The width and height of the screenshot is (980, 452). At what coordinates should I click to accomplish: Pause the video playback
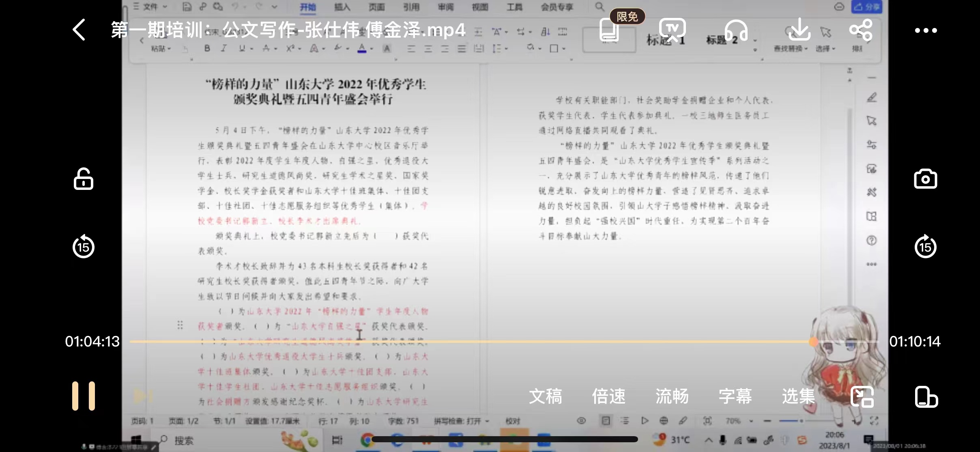pyautogui.click(x=84, y=396)
